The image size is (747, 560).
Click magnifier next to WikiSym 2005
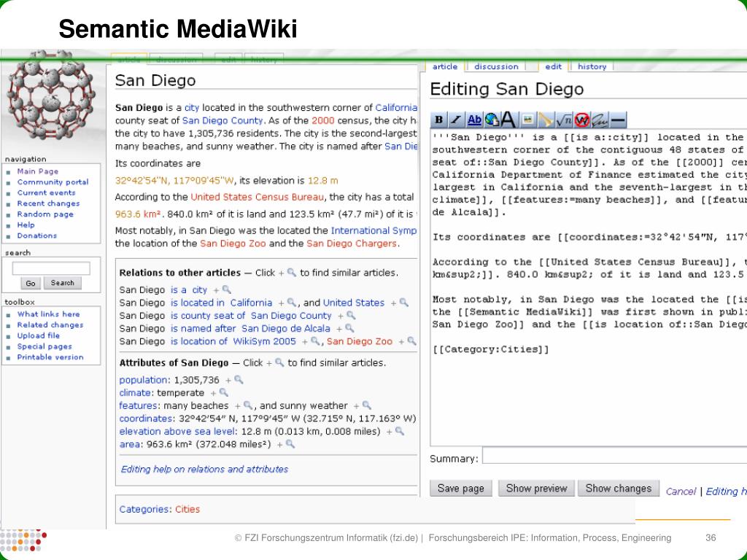coord(315,341)
